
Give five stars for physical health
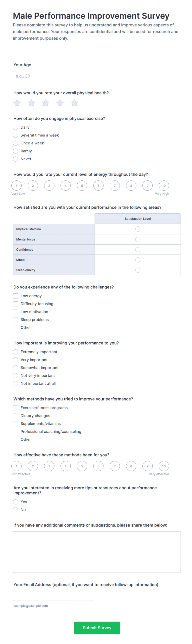[x=74, y=103]
